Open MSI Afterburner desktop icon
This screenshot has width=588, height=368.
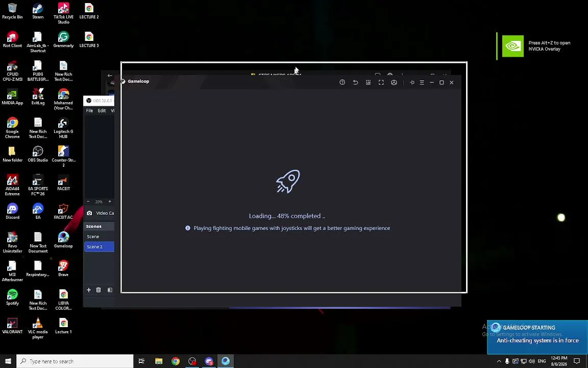12,271
